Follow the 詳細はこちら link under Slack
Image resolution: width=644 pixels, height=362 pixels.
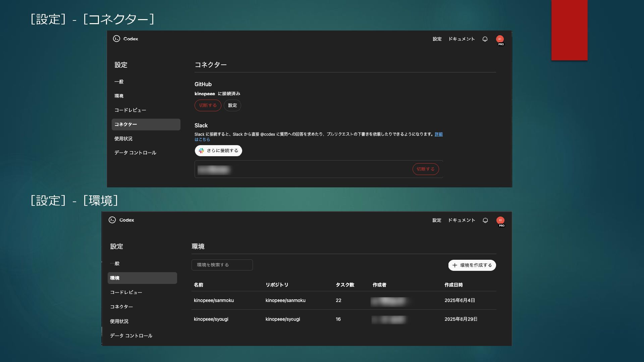[x=438, y=134]
